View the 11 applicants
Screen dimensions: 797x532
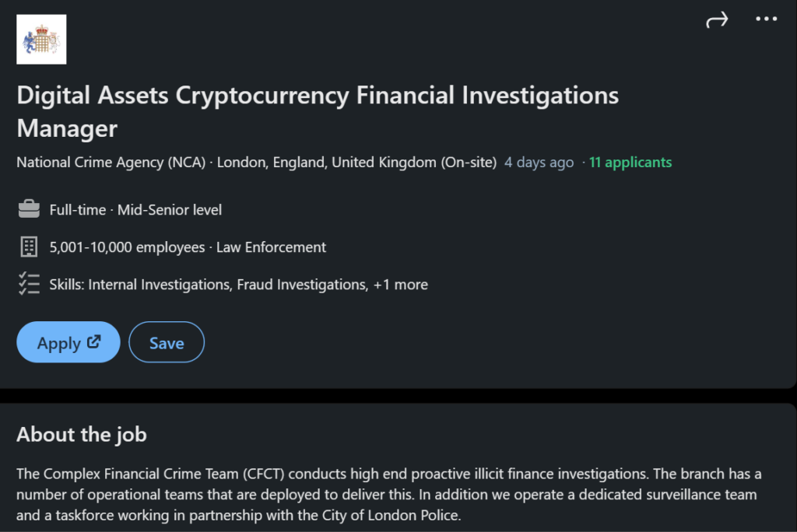(630, 162)
